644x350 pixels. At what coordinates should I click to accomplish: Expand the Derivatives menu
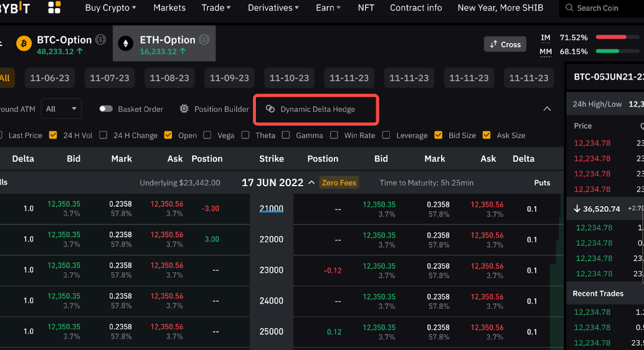coord(273,7)
